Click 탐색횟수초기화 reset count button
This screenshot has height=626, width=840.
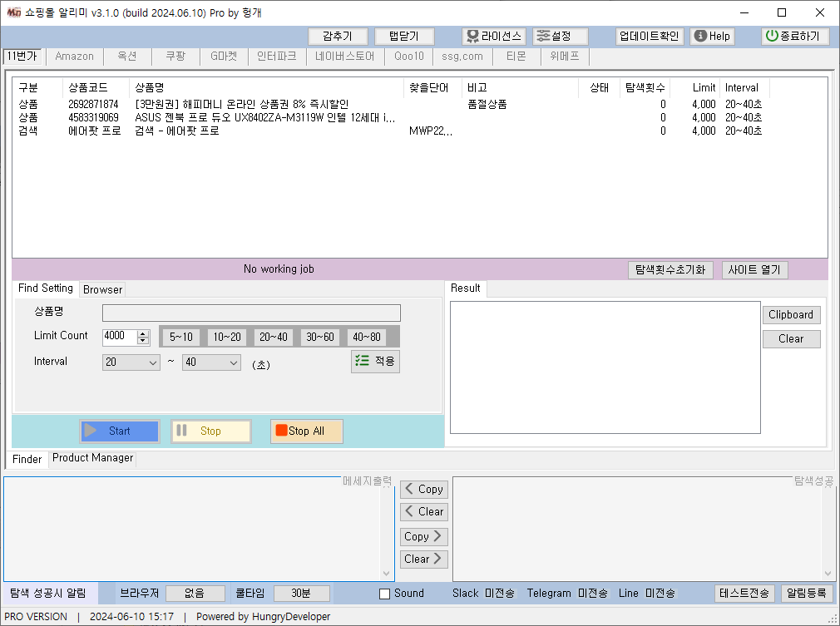tap(670, 270)
